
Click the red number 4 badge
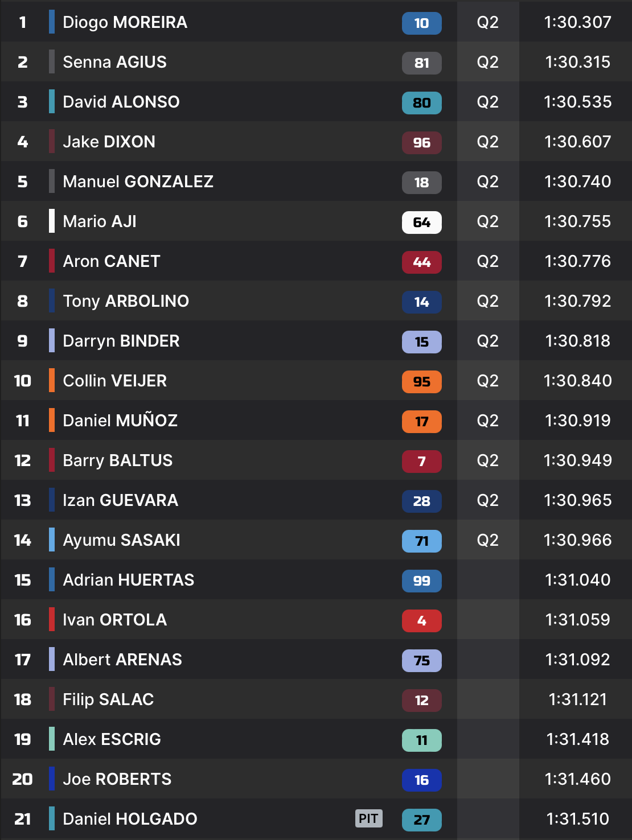point(421,621)
